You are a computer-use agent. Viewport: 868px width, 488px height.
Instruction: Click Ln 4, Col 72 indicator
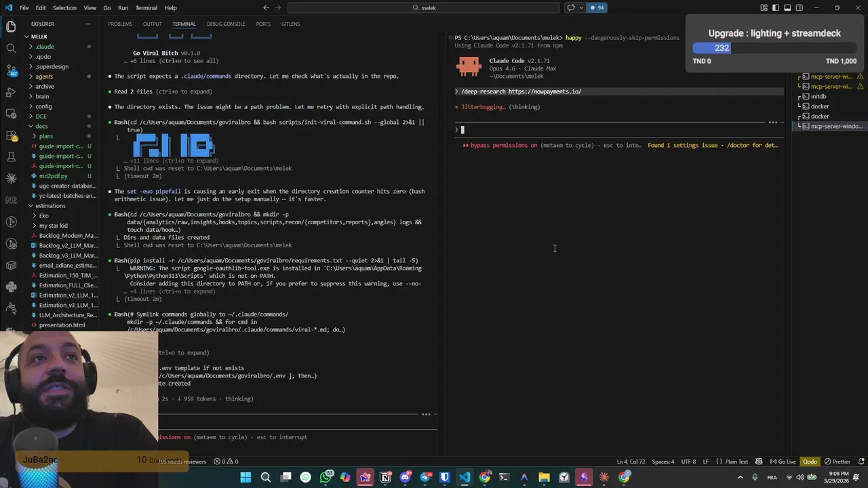click(631, 462)
